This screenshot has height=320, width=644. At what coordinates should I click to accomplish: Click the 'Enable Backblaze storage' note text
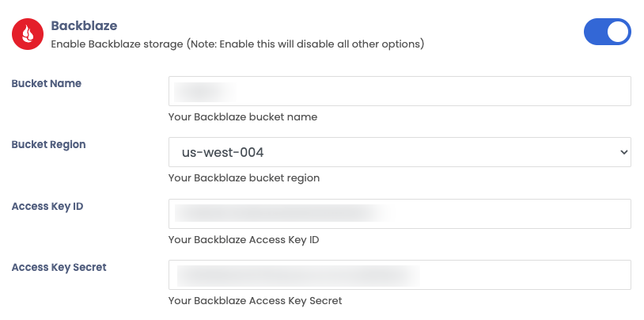click(x=237, y=44)
